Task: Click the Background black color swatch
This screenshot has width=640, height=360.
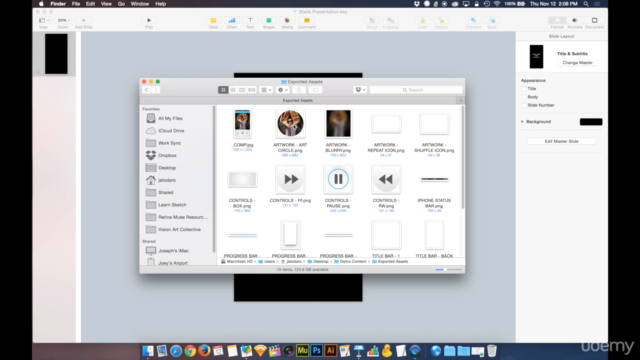Action: pyautogui.click(x=591, y=122)
